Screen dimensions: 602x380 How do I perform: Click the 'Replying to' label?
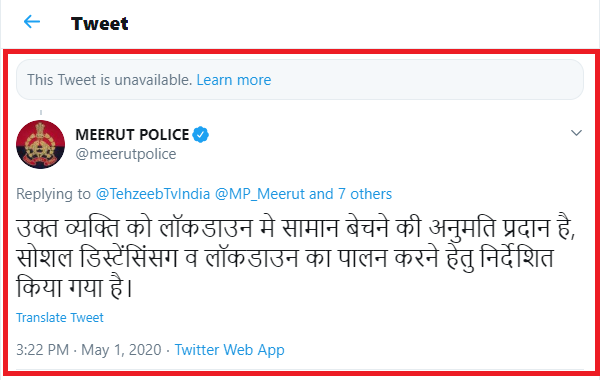pos(53,194)
